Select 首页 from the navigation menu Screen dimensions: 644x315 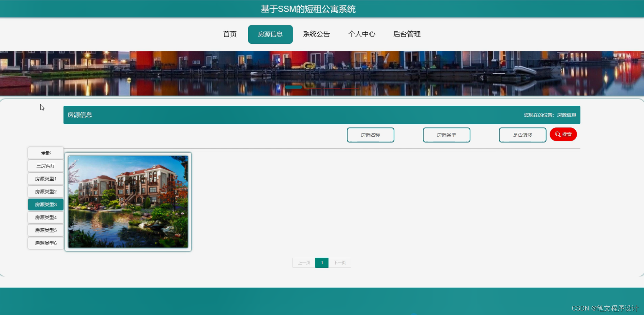230,34
